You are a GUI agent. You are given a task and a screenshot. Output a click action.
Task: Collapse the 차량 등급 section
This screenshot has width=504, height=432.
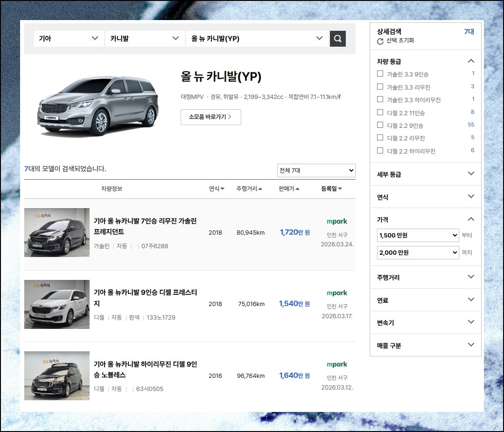471,61
